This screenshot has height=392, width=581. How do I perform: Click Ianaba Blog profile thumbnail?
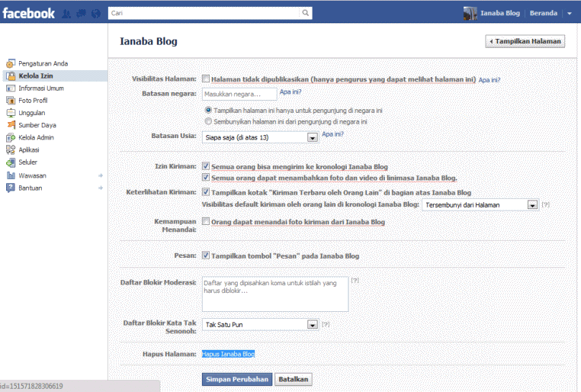pyautogui.click(x=470, y=13)
